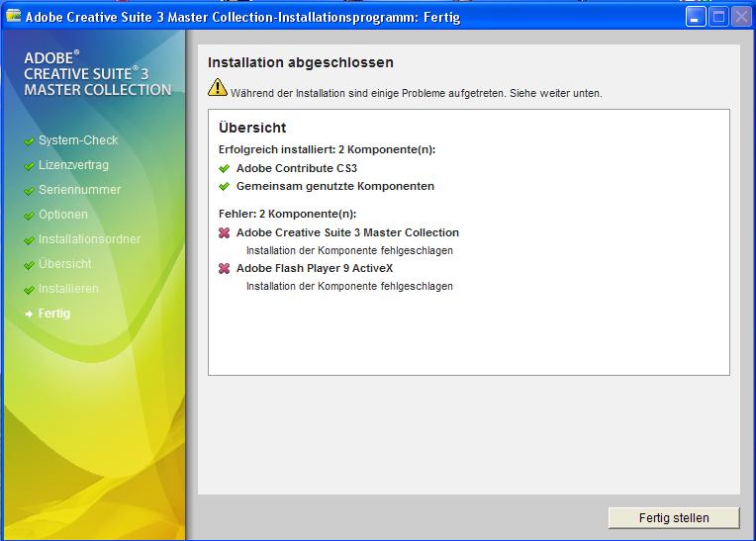Click the Übersicht heading in results panel
The height and width of the screenshot is (541, 756).
(252, 128)
